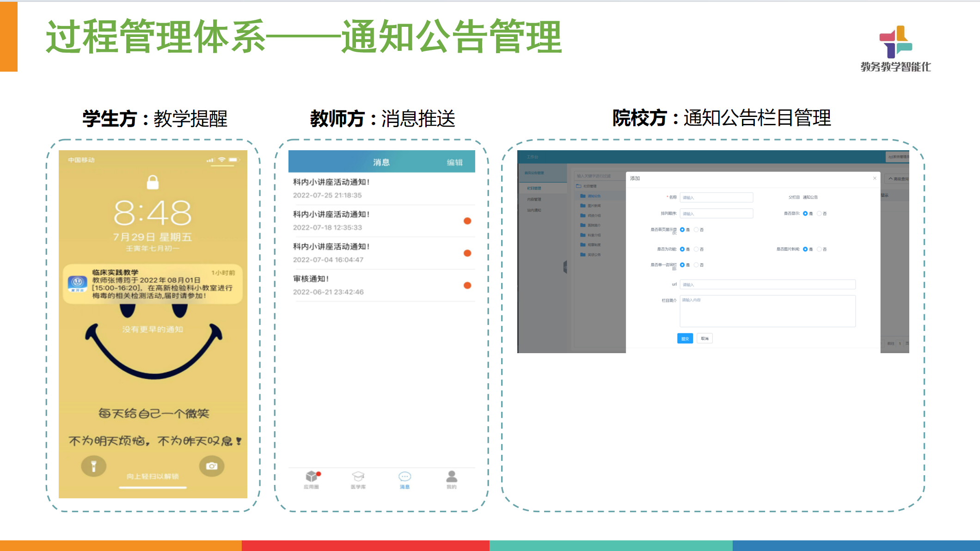Tap the flashlight icon on lock screen

click(x=94, y=466)
